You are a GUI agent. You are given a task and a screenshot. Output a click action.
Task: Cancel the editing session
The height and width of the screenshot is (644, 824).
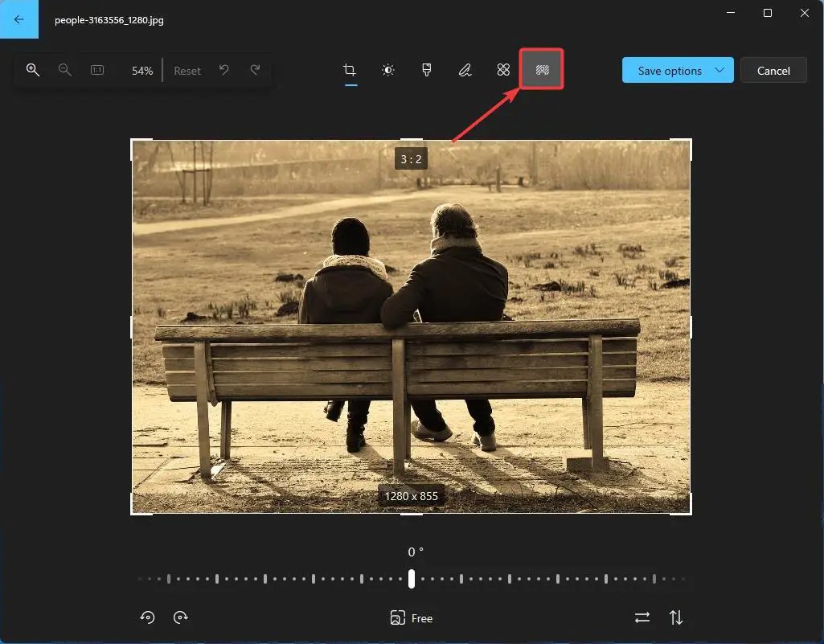(773, 71)
